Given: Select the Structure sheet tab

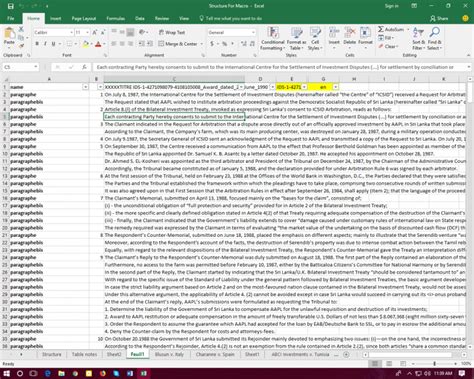Looking at the screenshot, I should 52,354.
